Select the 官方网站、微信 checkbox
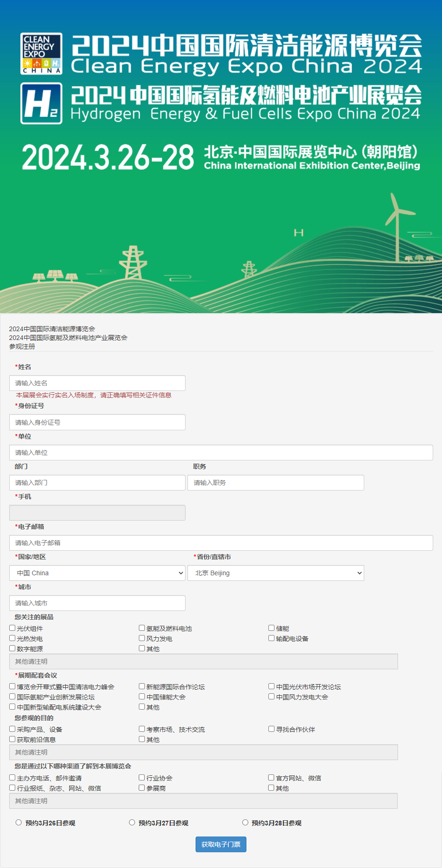The image size is (442, 868). (x=272, y=778)
